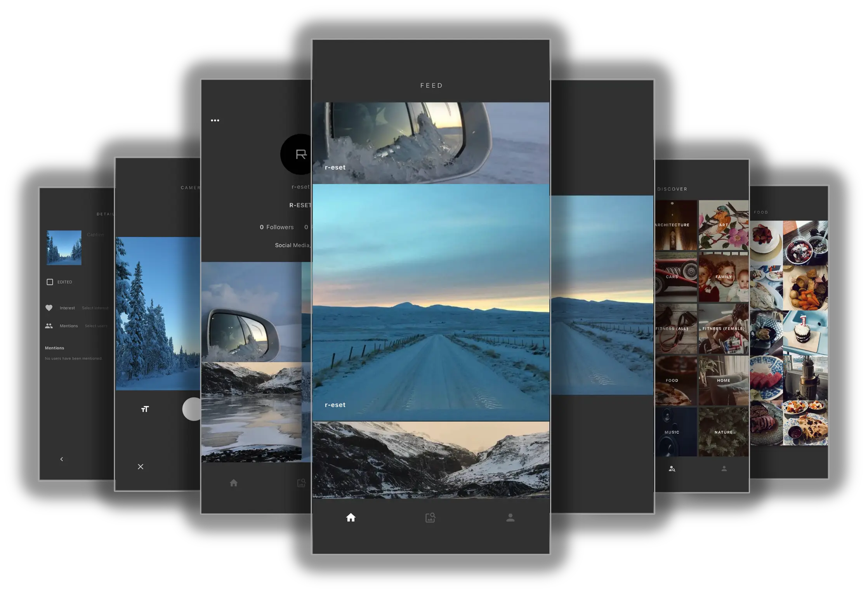Tap the round shutter button on the Camera screen
868x594 pixels.
pos(191,409)
